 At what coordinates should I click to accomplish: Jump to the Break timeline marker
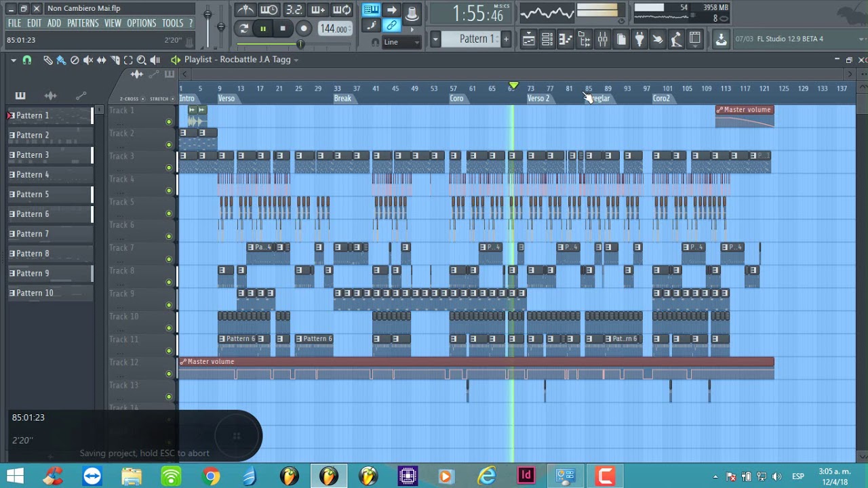342,98
